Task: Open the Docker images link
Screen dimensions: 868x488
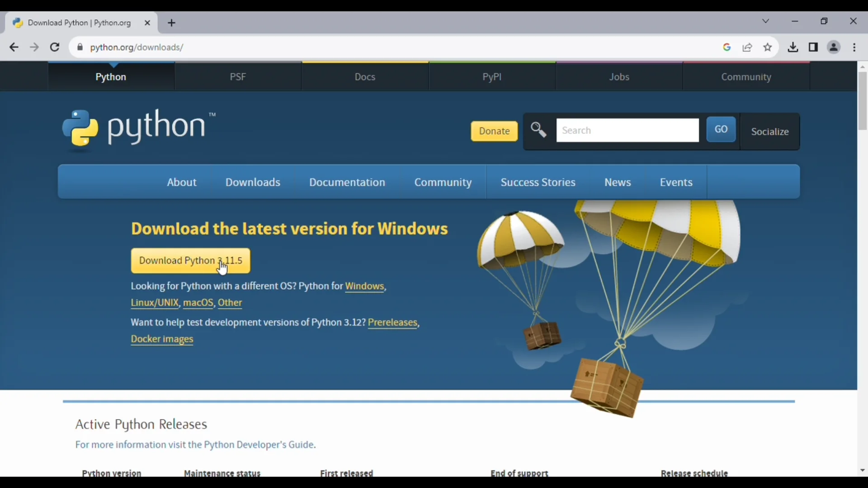Action: (x=162, y=339)
